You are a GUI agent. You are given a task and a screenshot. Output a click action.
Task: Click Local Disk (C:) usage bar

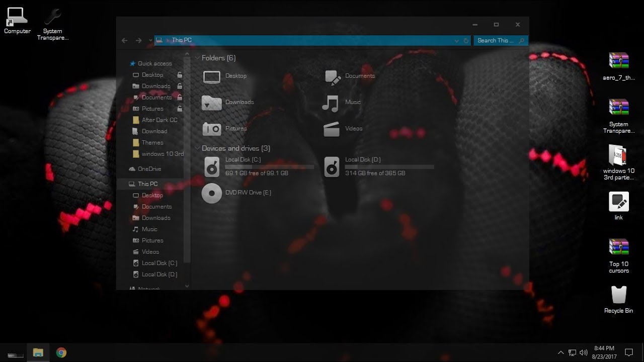pyautogui.click(x=270, y=166)
